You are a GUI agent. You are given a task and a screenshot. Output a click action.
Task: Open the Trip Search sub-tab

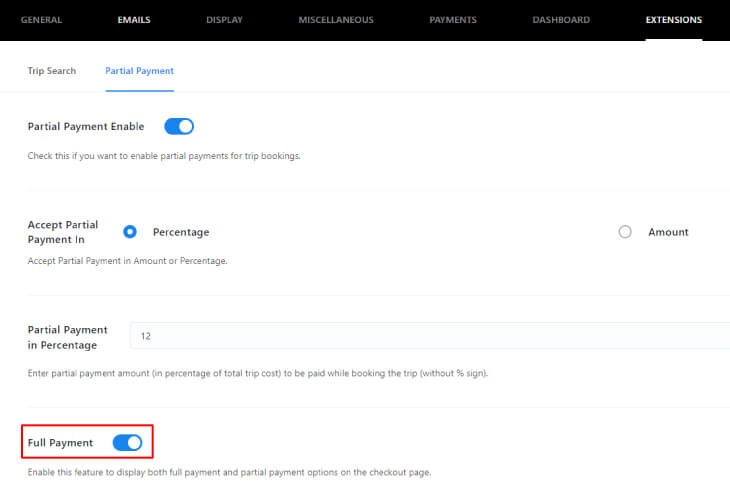click(x=52, y=71)
